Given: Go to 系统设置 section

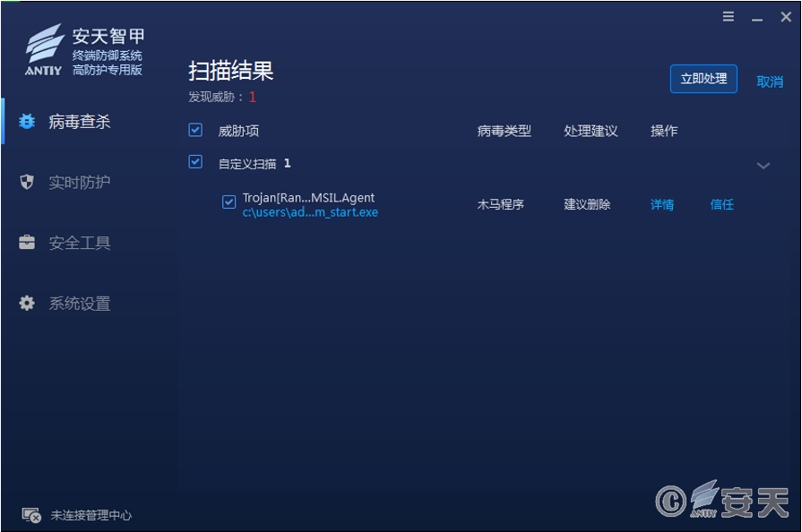Looking at the screenshot, I should pos(79,304).
